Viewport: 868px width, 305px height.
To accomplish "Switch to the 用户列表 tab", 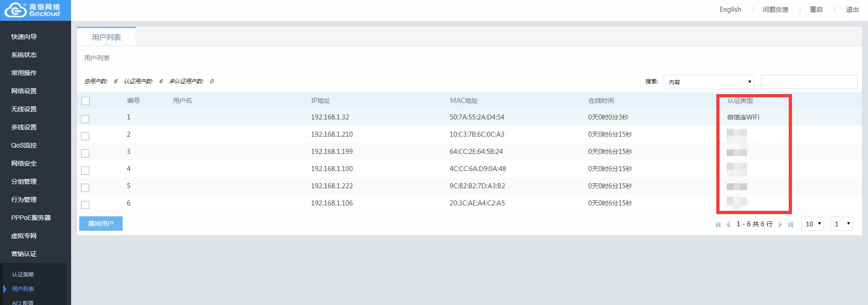I will (106, 37).
